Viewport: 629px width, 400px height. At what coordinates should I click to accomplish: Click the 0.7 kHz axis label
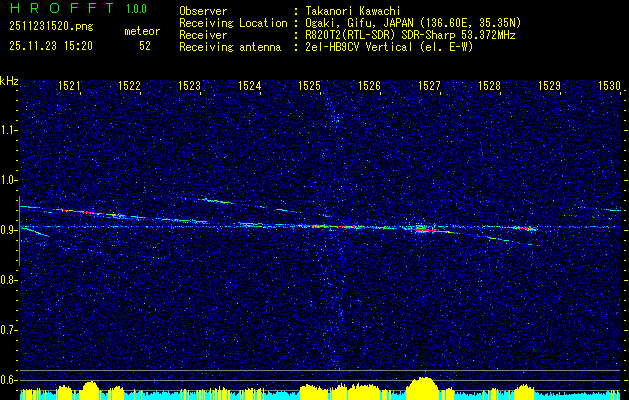pyautogui.click(x=9, y=330)
